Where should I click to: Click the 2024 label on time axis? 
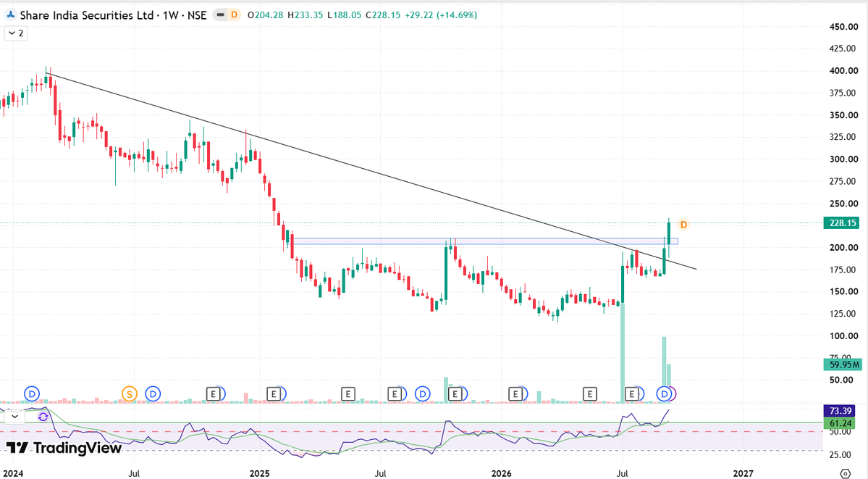[13, 473]
